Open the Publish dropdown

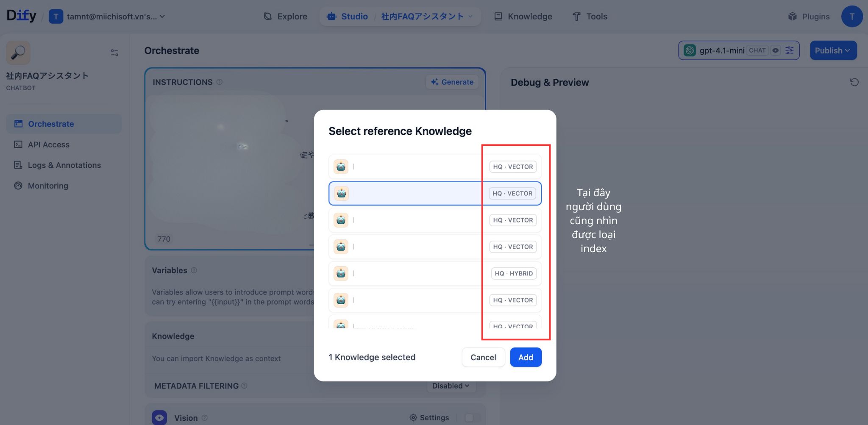click(833, 50)
